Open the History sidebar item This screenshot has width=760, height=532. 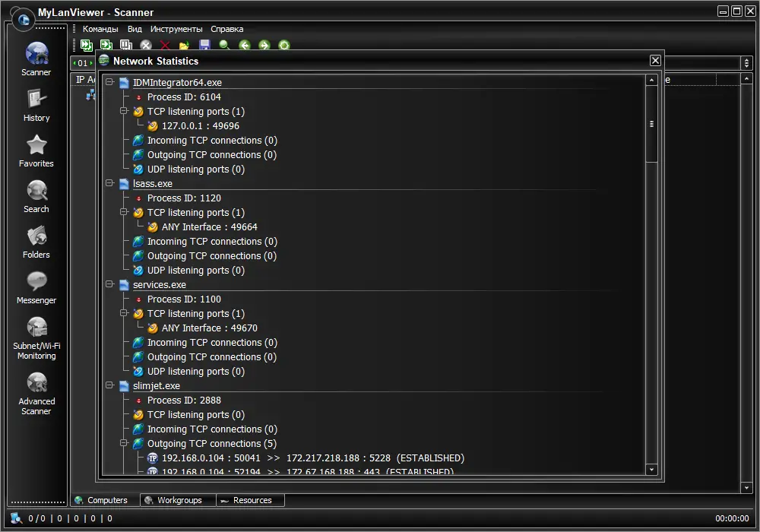pyautogui.click(x=36, y=105)
